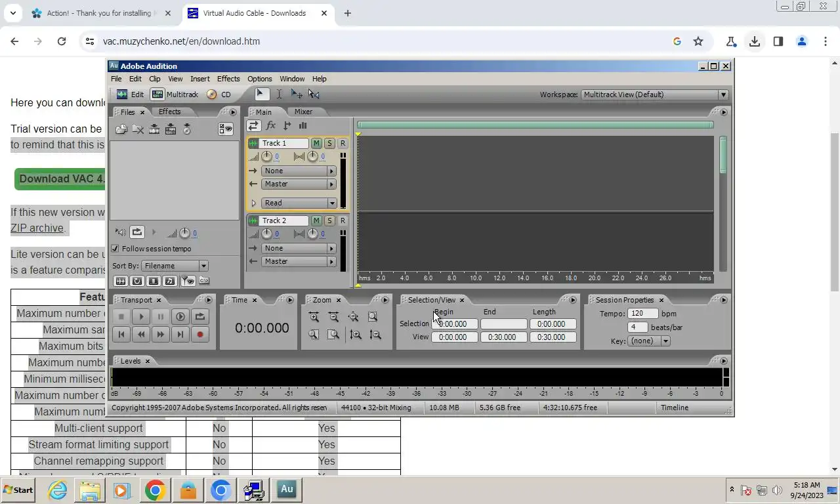Click the Insert Into Multitrack icon in Files panel

coord(154,129)
